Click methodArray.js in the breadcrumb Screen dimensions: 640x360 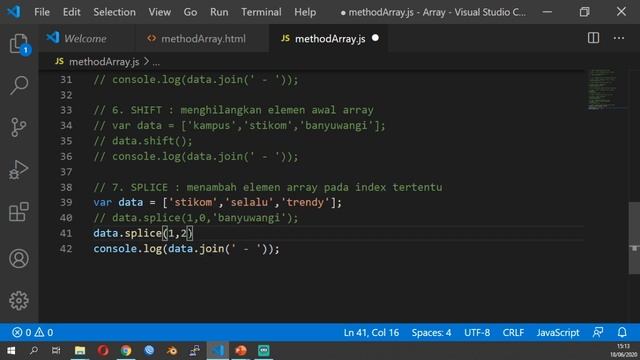point(104,62)
